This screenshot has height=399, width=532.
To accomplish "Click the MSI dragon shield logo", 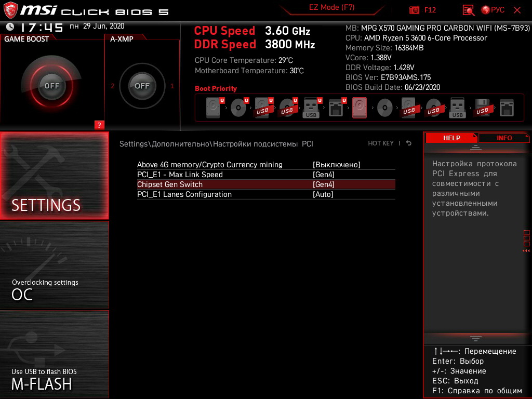I will pos(10,10).
